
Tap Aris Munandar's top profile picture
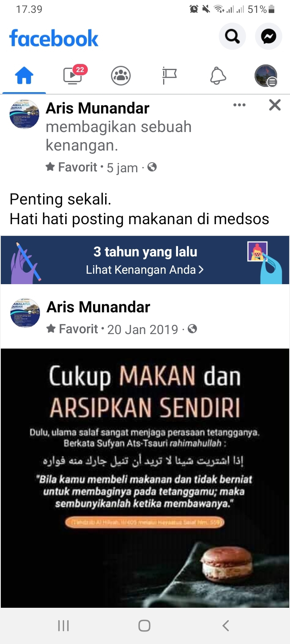[24, 114]
